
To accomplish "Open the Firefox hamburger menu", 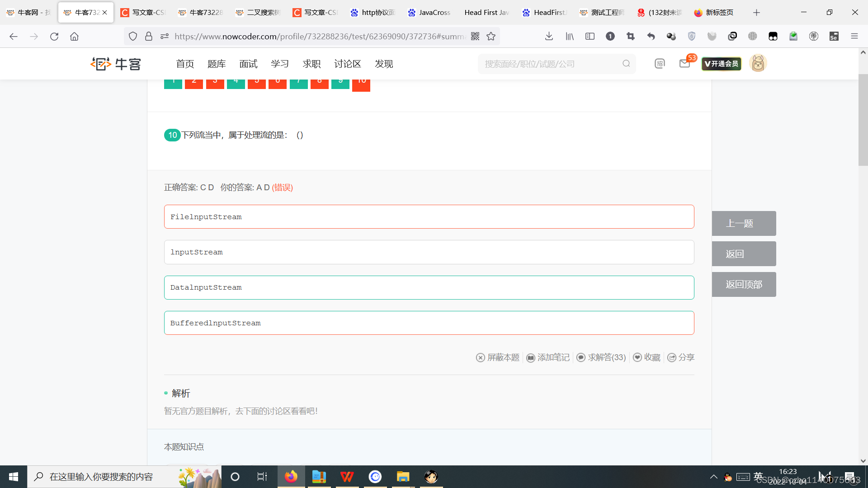I will 854,37.
